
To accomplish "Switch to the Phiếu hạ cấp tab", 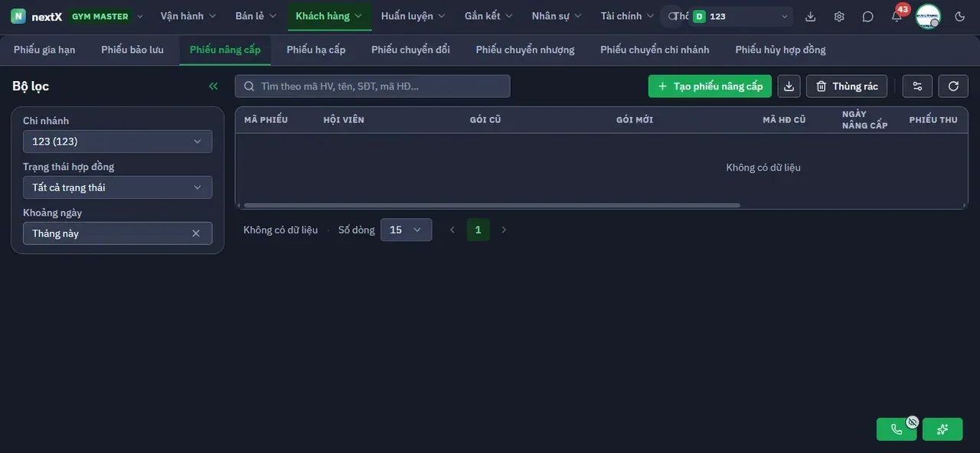I will pyautogui.click(x=316, y=50).
